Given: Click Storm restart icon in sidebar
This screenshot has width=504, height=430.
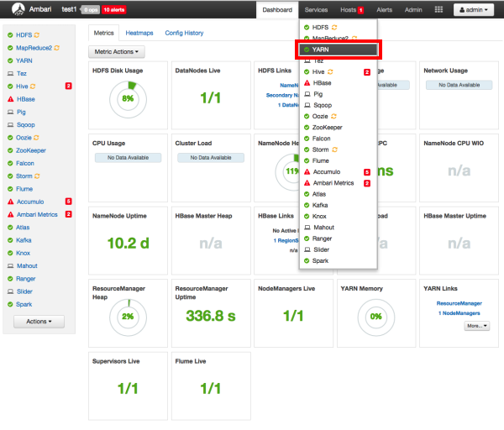Looking at the screenshot, I should [x=37, y=176].
